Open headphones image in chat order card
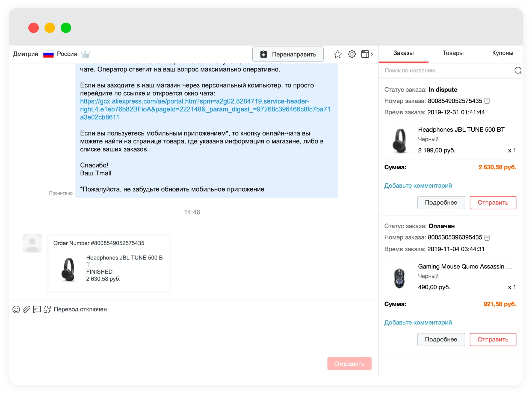The image size is (532, 395). [68, 270]
